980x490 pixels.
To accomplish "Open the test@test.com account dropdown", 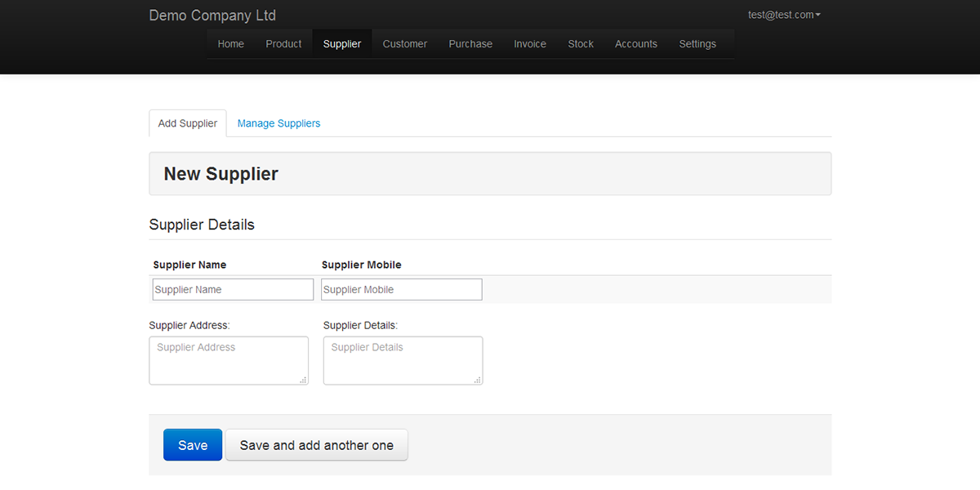I will click(780, 14).
